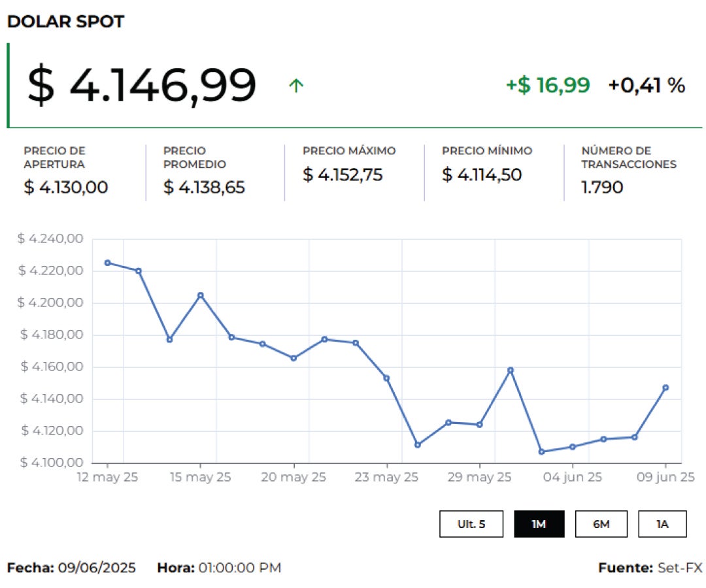The width and height of the screenshot is (706, 588).
Task: Switch chart to the 1M range
Action: (539, 524)
